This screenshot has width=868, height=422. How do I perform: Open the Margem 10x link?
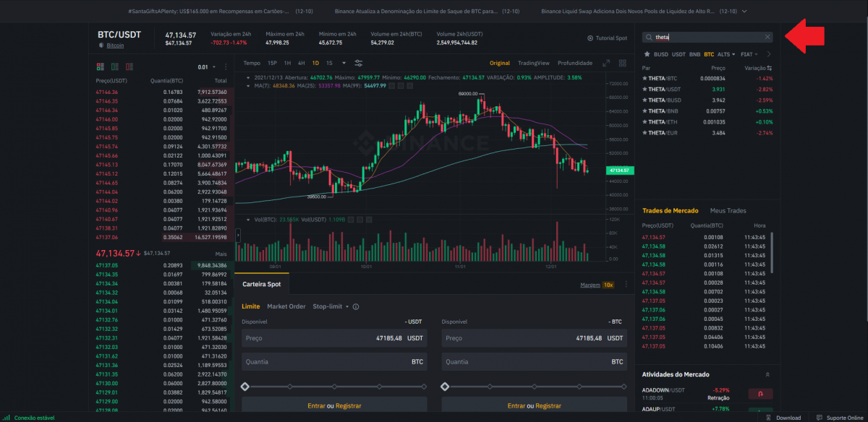point(597,285)
